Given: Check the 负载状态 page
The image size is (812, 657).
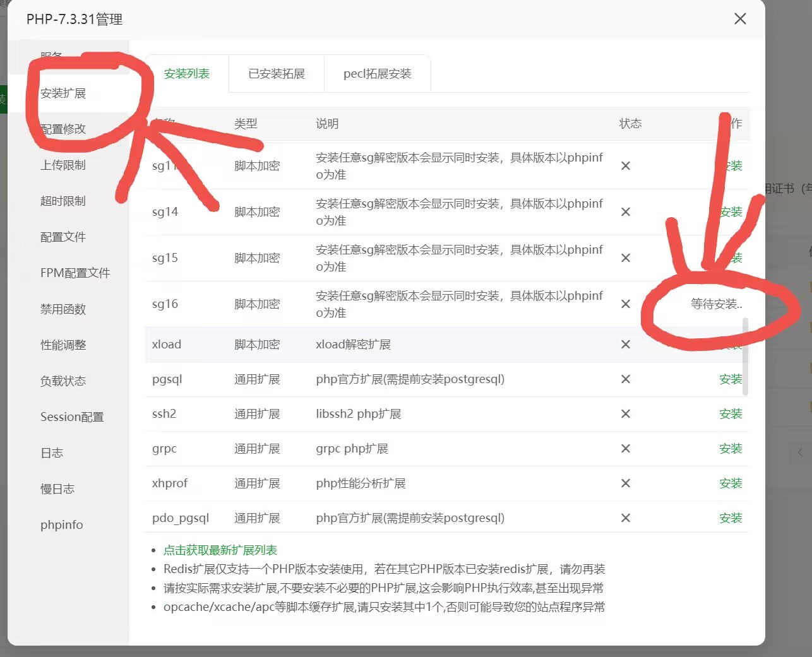Looking at the screenshot, I should 63,381.
